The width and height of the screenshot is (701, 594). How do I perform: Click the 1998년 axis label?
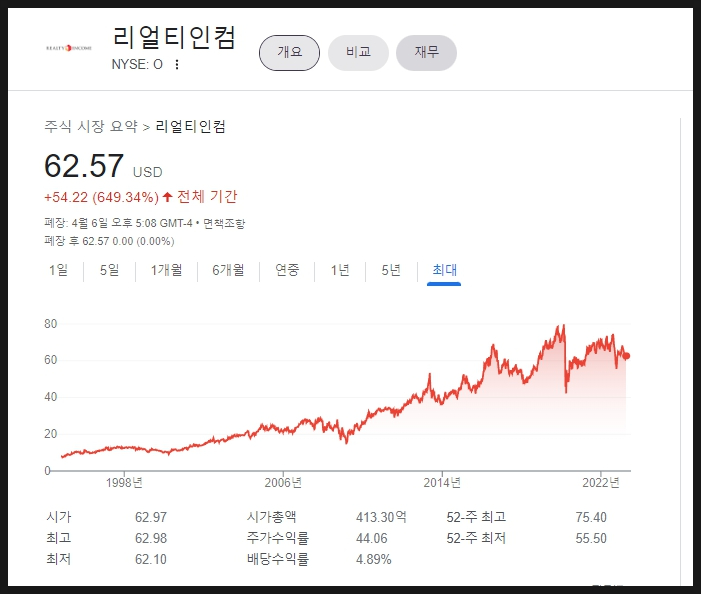click(124, 483)
